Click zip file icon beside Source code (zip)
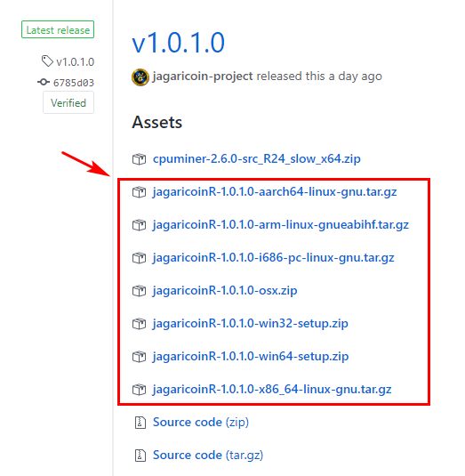Screen dimensions: 465x476 [140, 423]
